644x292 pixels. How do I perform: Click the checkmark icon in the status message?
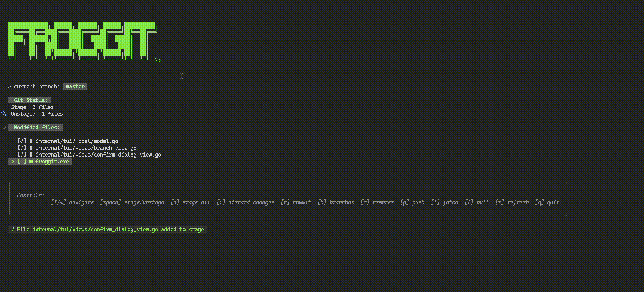pos(13,229)
